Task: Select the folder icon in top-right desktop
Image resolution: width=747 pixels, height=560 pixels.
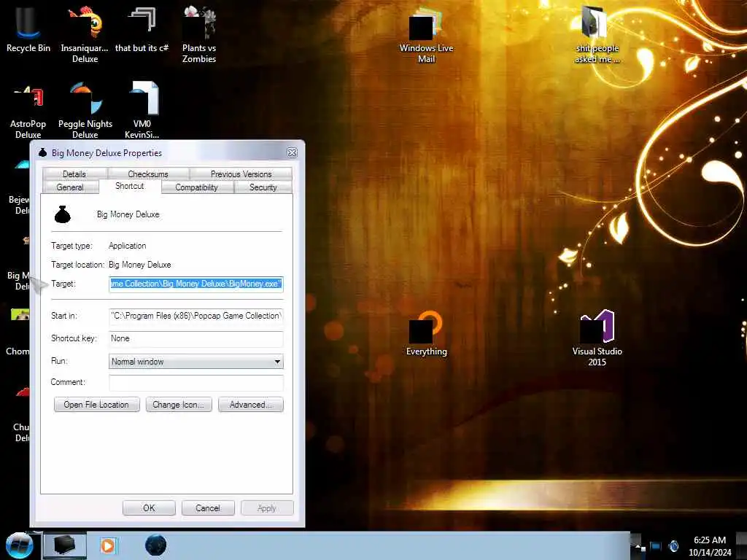Action: pyautogui.click(x=597, y=34)
